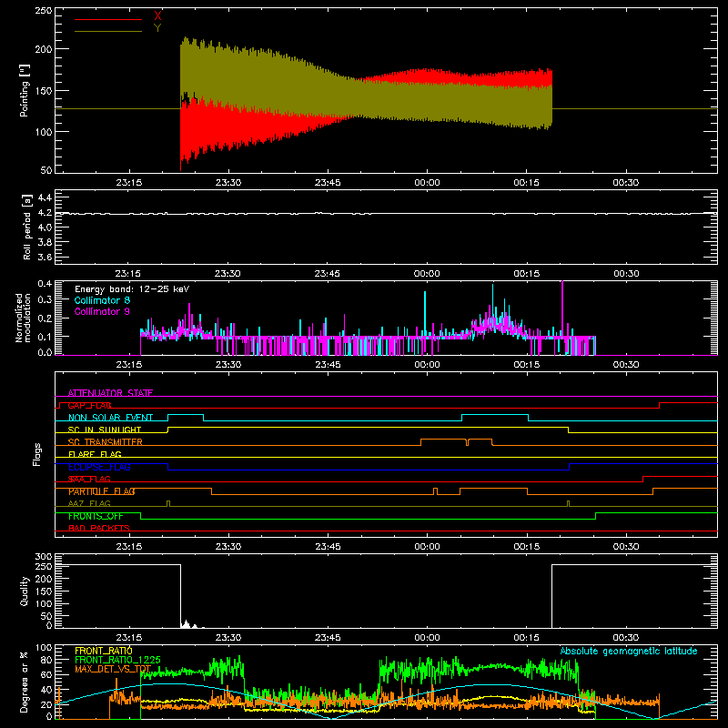Select the green FRONT_RATIO_1225 legend entry

point(118,660)
